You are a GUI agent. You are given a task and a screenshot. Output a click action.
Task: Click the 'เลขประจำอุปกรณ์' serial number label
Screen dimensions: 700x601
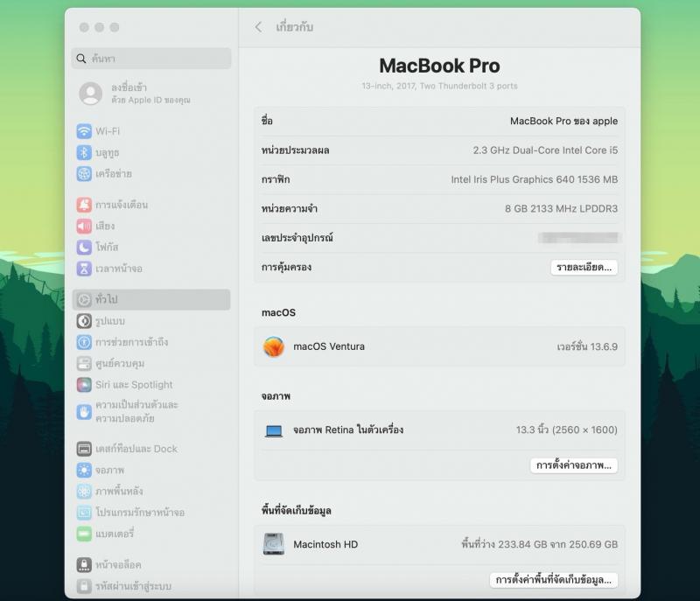[x=297, y=238]
